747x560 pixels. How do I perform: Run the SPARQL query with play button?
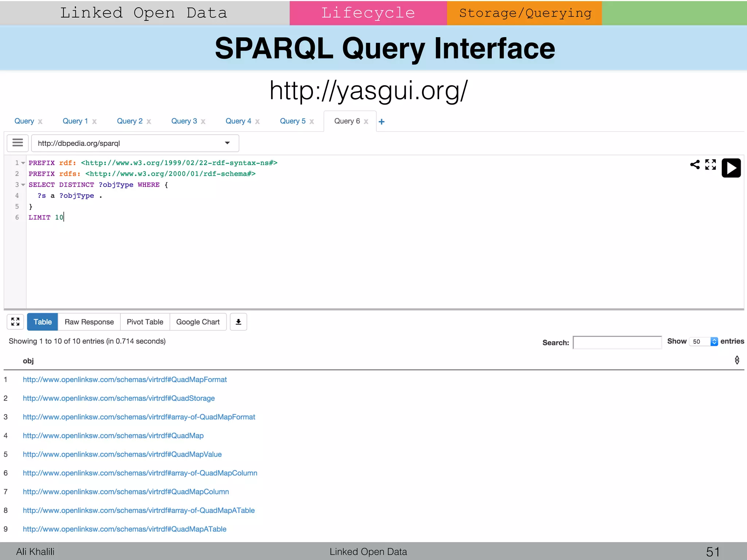click(731, 168)
